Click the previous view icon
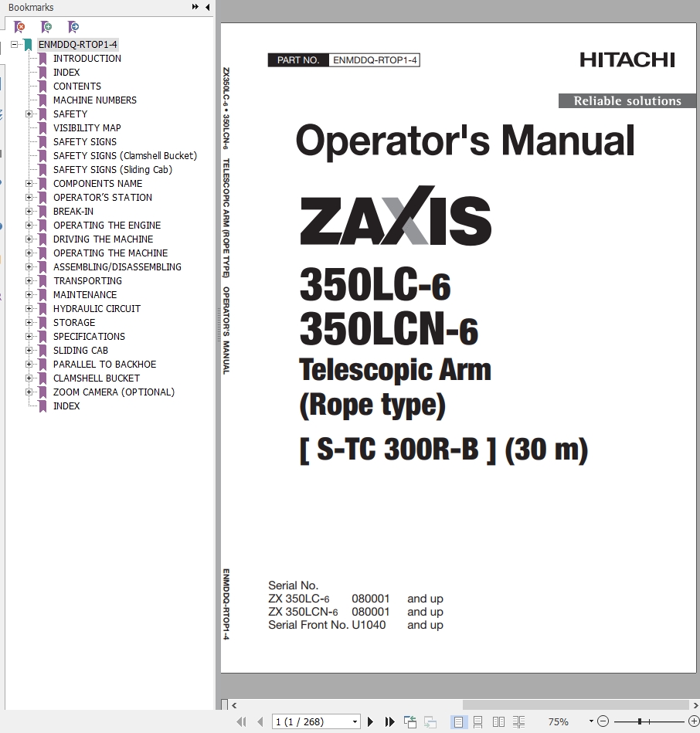The width and height of the screenshot is (700, 733). click(x=410, y=721)
